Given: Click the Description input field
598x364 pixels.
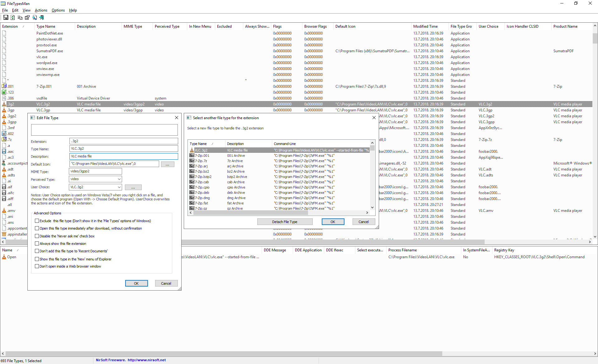Looking at the screenshot, I should [124, 156].
